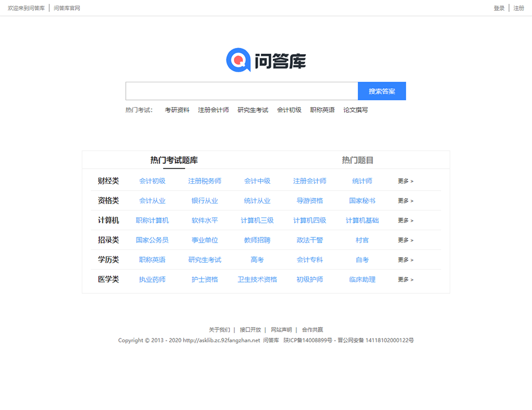Open the 登录 link at top right
Screen dimensions: 532x410
click(x=499, y=8)
